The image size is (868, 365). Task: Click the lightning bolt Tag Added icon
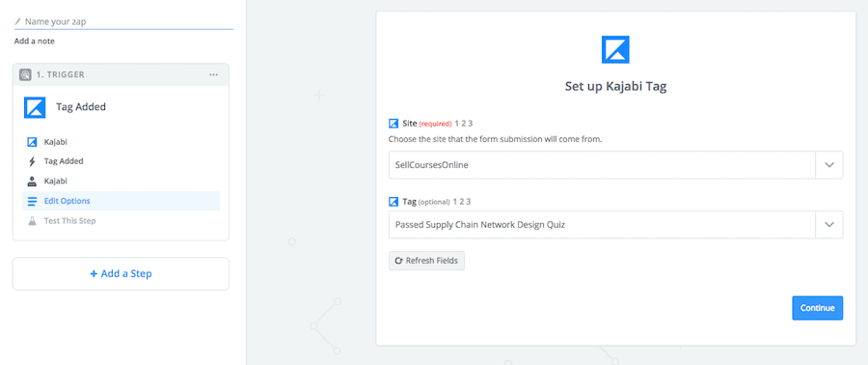click(x=32, y=161)
